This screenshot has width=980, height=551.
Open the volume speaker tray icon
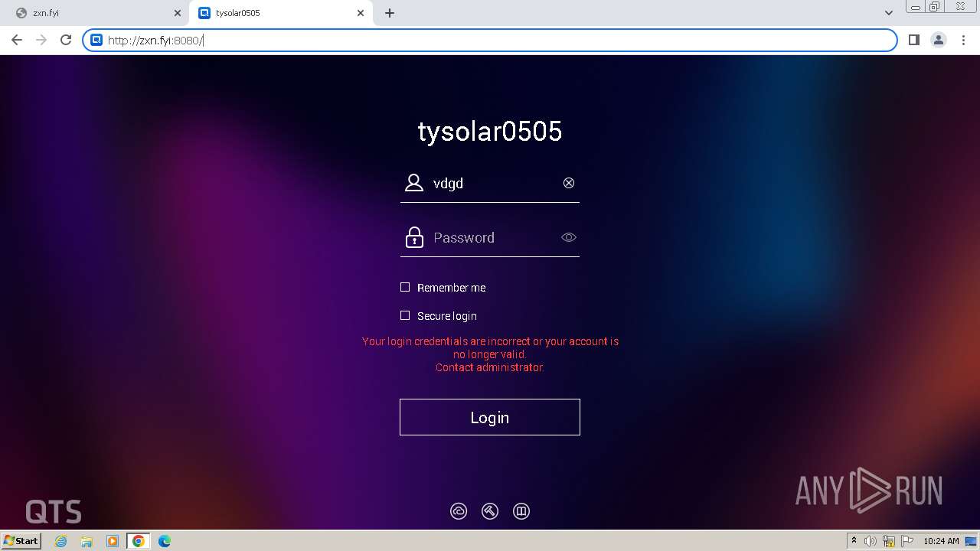pyautogui.click(x=871, y=541)
